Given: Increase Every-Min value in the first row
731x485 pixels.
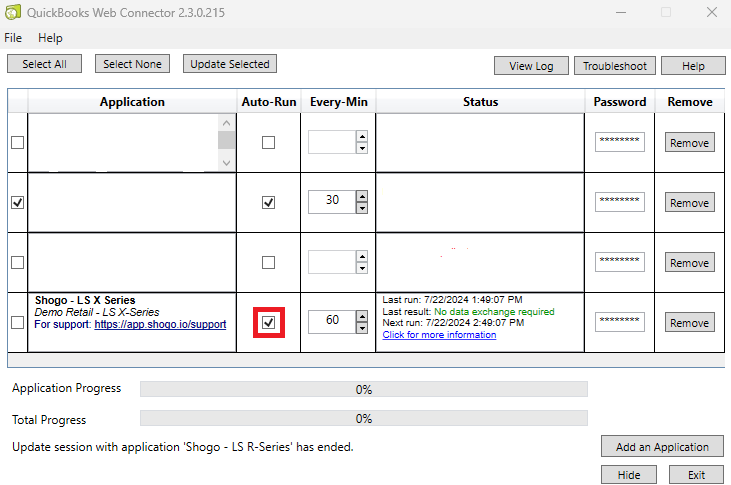Looking at the screenshot, I should coord(362,137).
